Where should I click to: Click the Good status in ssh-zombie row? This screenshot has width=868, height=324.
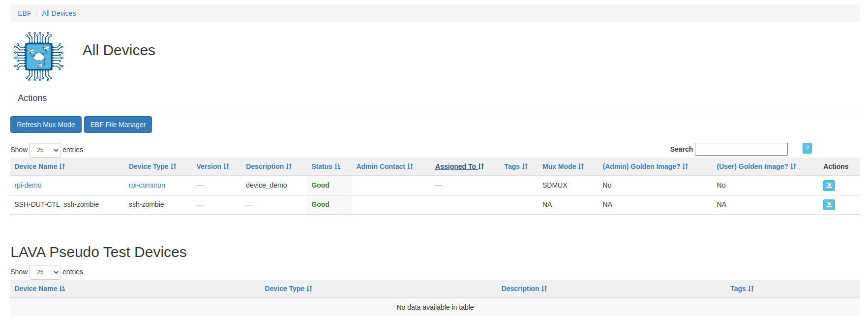click(320, 204)
